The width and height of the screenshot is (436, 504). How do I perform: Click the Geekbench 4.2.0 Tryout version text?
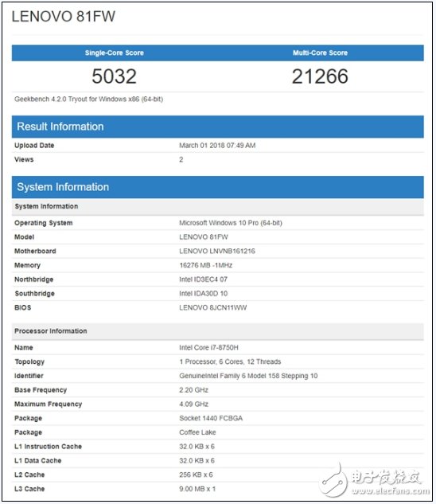tap(88, 99)
